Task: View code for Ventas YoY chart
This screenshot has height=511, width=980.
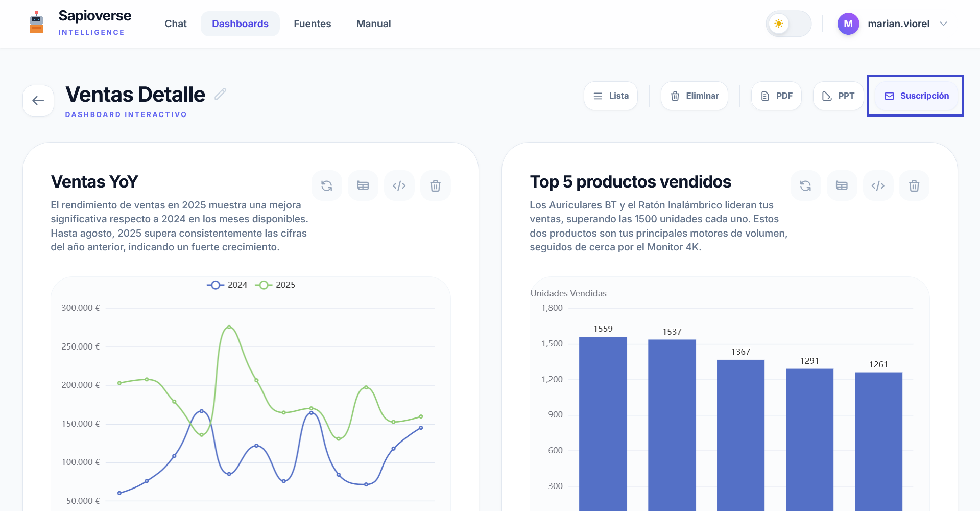Action: coord(399,185)
